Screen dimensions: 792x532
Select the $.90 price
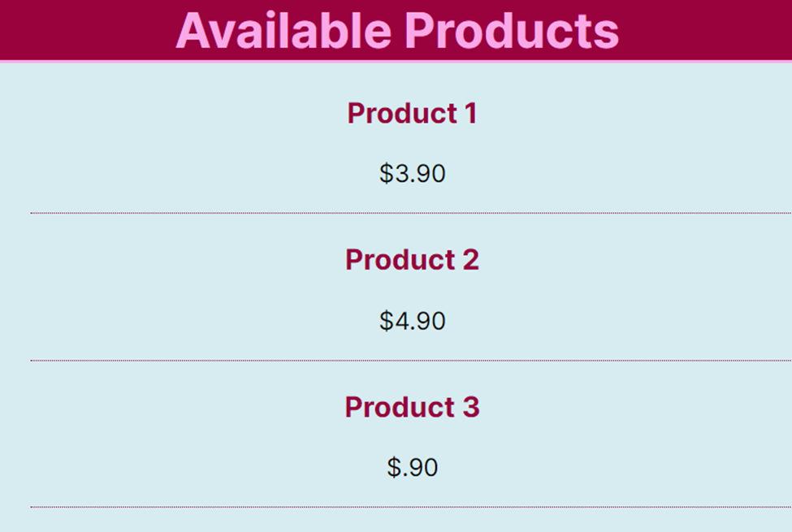click(413, 467)
